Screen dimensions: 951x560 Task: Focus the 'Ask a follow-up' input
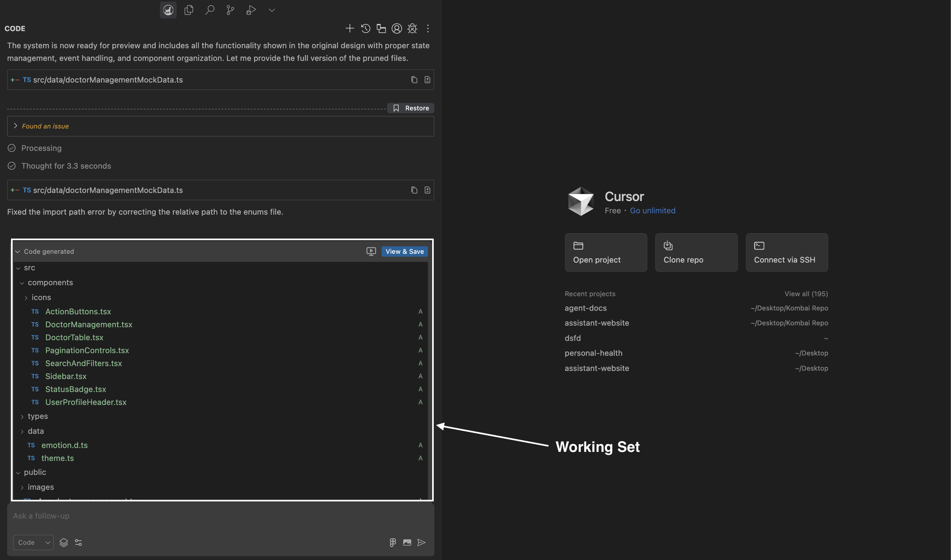point(219,516)
